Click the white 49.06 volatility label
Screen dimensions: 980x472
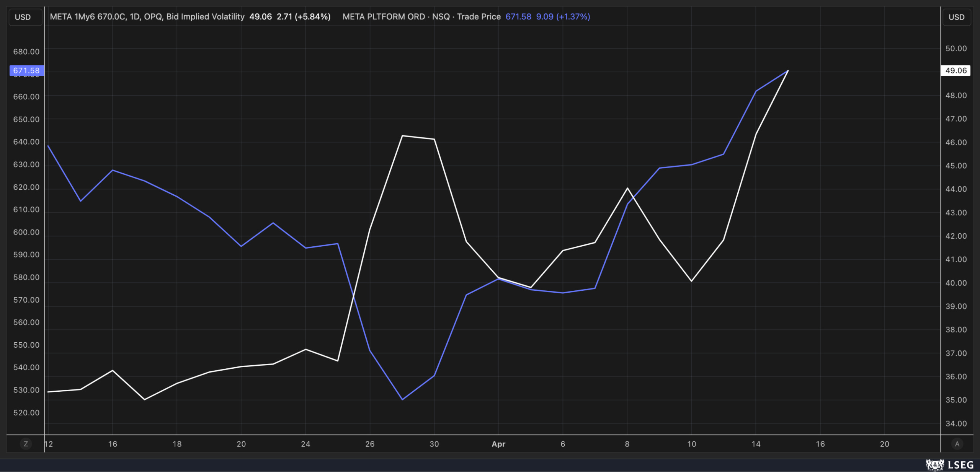(x=955, y=70)
